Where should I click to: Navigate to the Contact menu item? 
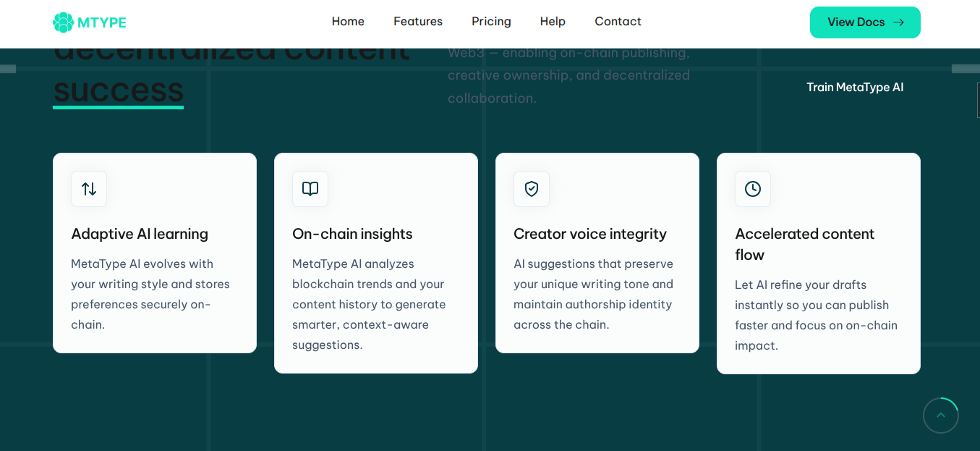[618, 22]
